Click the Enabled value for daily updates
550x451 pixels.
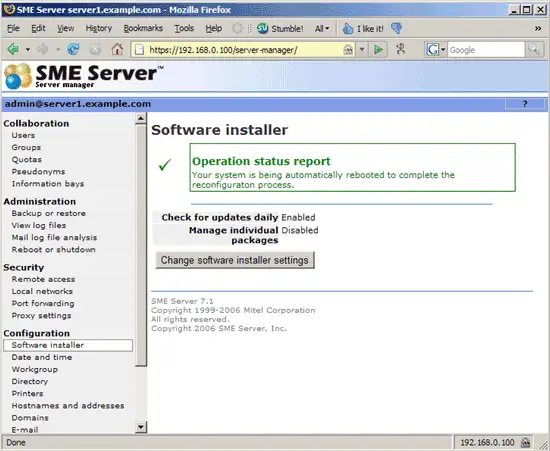pos(298,217)
